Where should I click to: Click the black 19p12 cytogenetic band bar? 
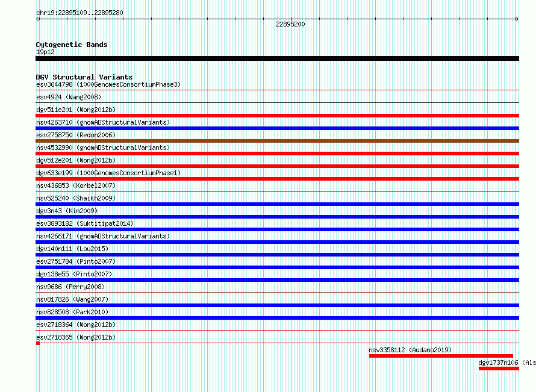click(277, 58)
